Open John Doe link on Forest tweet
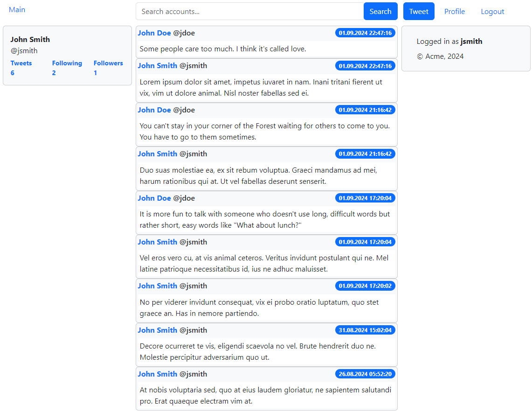This screenshot has height=412, width=532. pyautogui.click(x=154, y=110)
